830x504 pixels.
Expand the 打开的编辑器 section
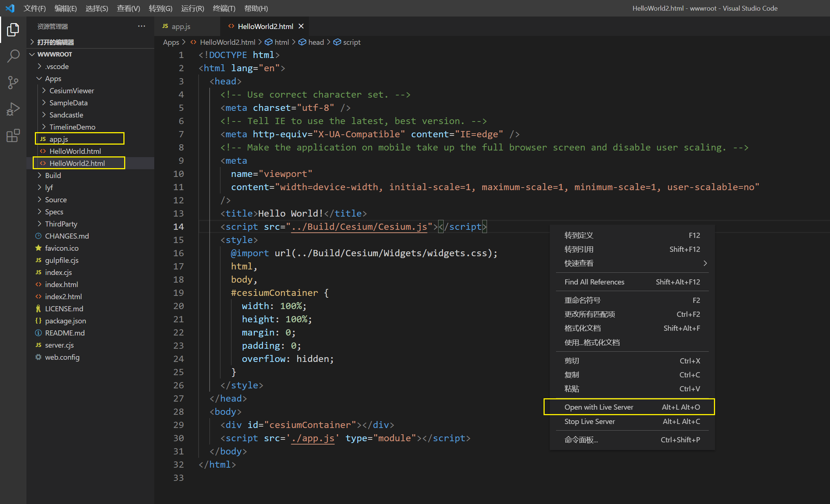click(32, 42)
